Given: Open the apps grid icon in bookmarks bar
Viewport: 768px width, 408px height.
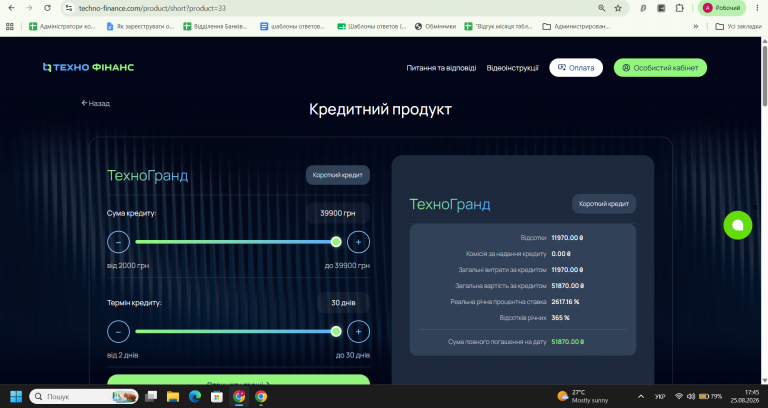Looking at the screenshot, I should click(x=10, y=26).
